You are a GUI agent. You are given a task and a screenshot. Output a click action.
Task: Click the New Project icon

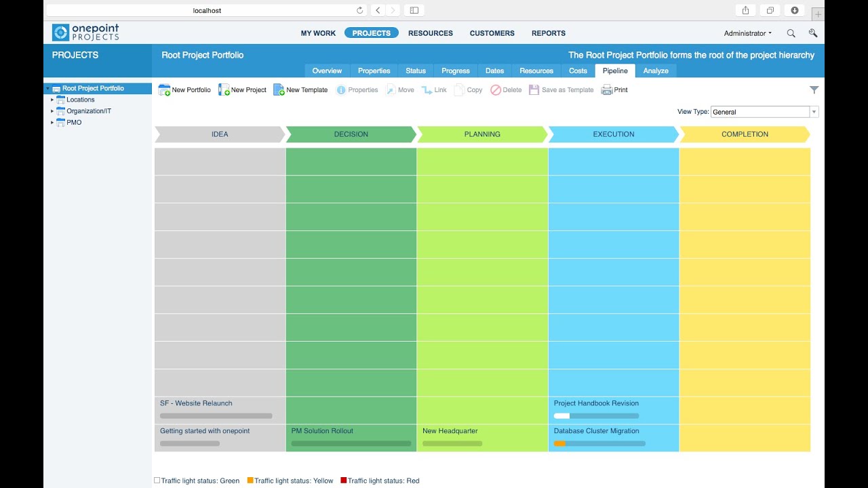(x=224, y=90)
